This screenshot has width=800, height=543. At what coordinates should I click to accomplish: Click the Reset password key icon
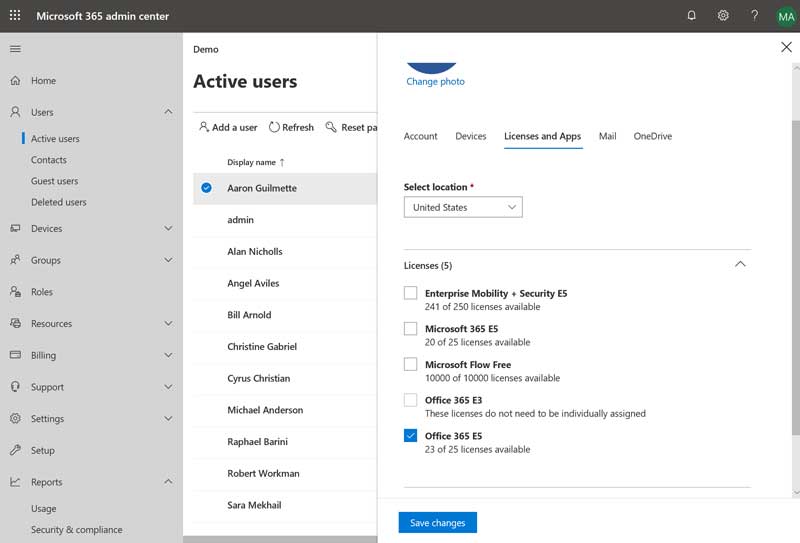pyautogui.click(x=331, y=127)
